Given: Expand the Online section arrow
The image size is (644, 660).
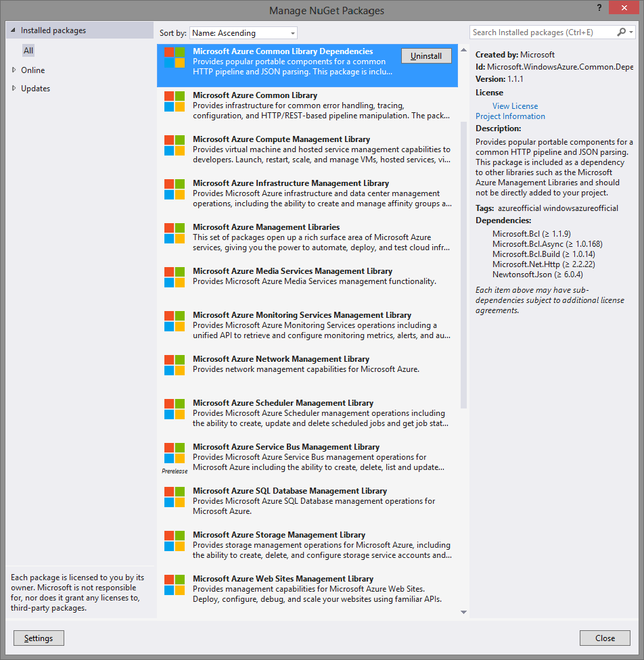Looking at the screenshot, I should point(14,70).
